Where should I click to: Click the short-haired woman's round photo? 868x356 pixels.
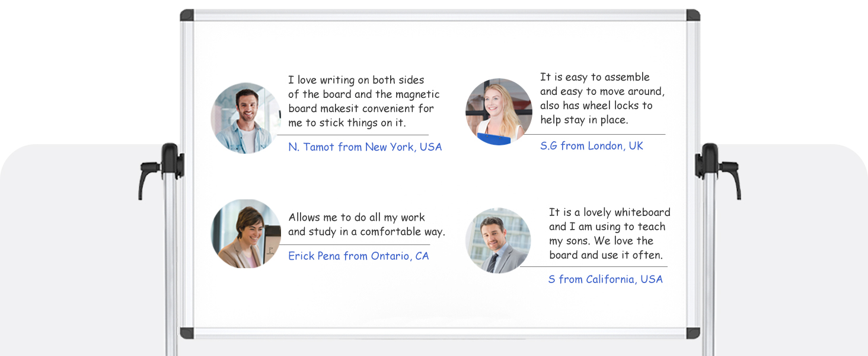(245, 233)
